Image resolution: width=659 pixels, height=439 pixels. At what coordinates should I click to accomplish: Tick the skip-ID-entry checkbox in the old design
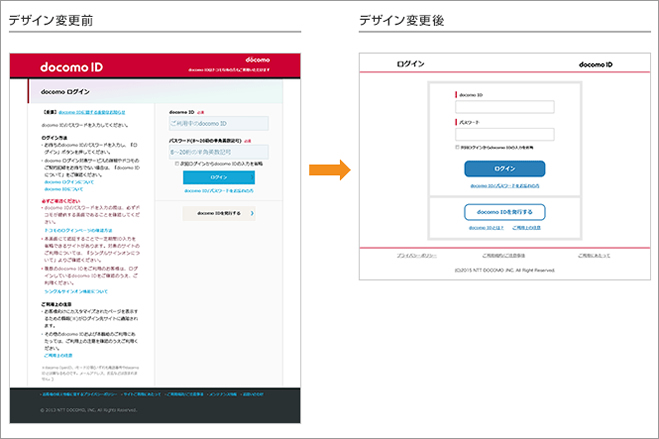click(177, 163)
